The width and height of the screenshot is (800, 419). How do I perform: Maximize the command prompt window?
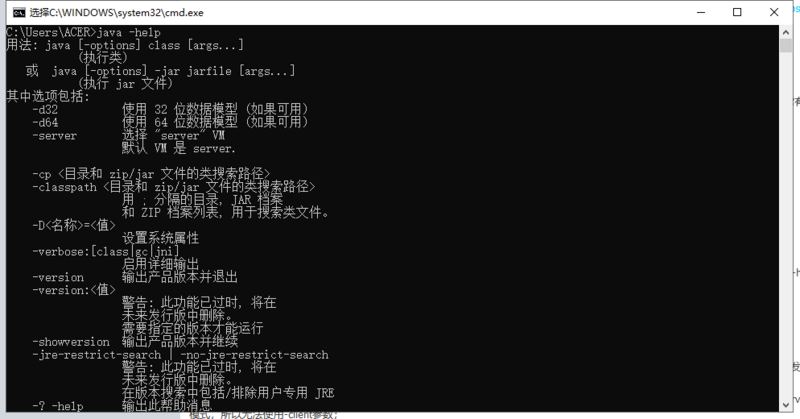click(x=737, y=12)
